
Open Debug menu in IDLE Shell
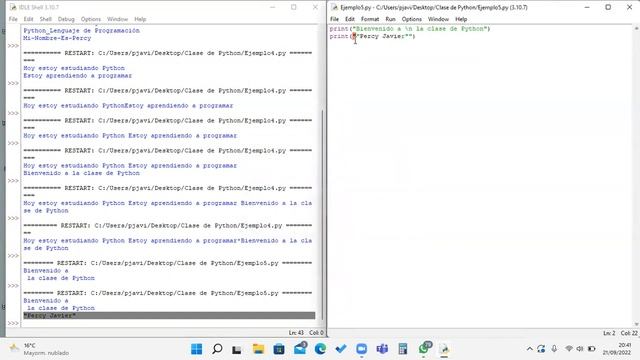[66, 19]
